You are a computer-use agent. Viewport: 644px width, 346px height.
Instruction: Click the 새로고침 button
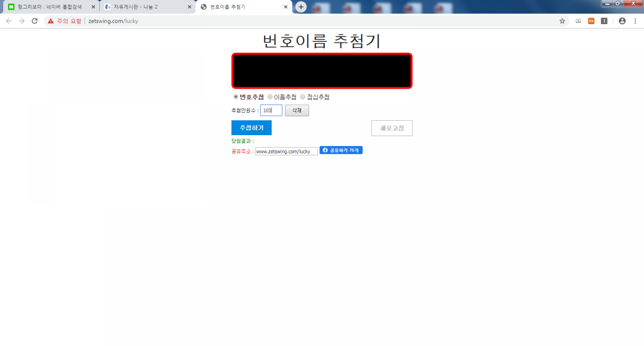pos(392,128)
